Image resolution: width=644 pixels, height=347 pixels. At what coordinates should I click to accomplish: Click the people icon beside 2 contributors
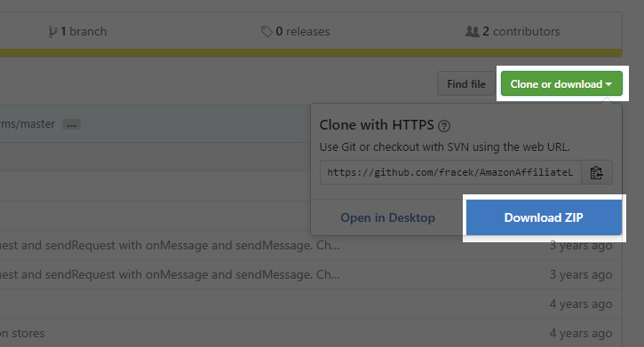pyautogui.click(x=472, y=32)
